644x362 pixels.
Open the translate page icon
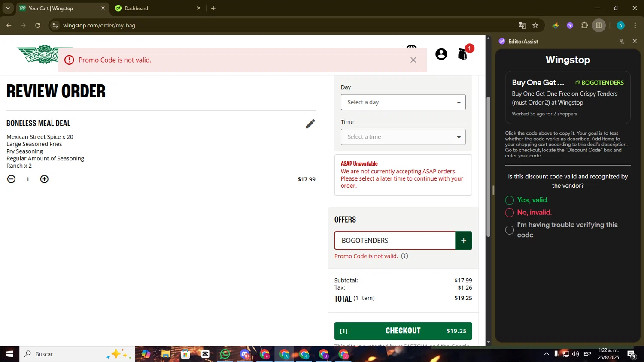click(x=522, y=25)
